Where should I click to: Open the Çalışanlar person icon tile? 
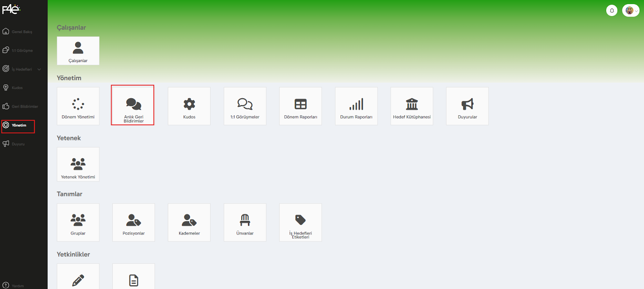click(78, 51)
